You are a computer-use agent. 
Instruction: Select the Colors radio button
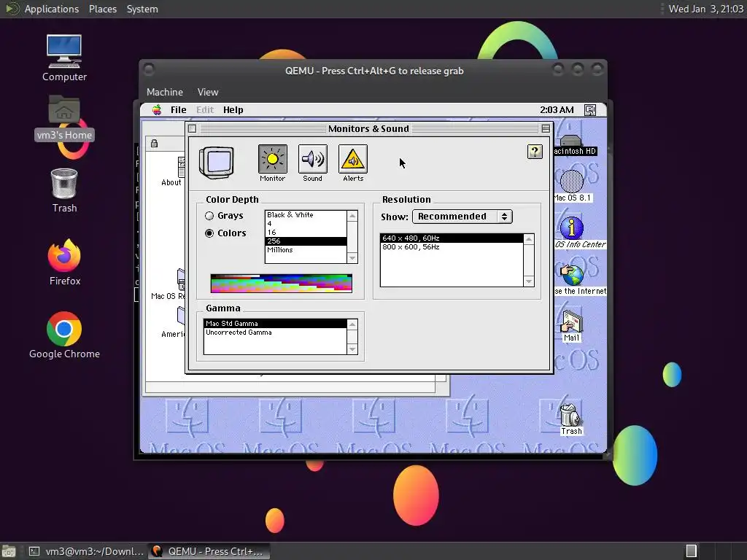coord(209,233)
